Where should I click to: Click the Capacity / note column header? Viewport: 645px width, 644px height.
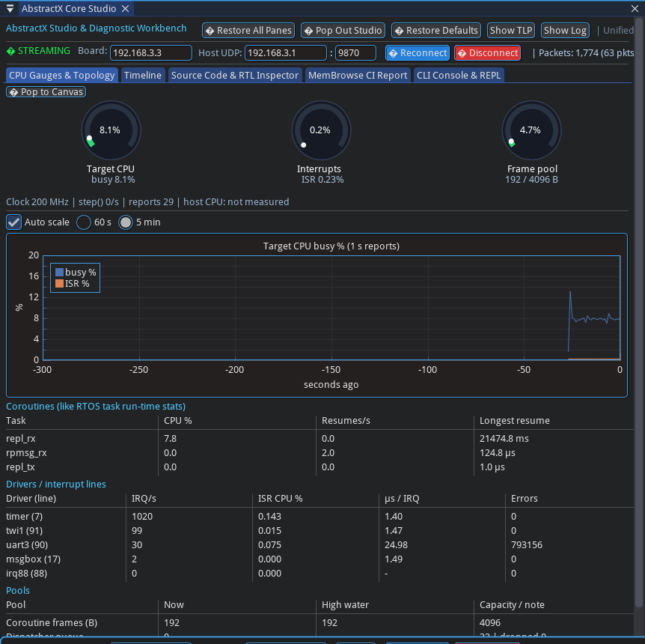(x=512, y=605)
